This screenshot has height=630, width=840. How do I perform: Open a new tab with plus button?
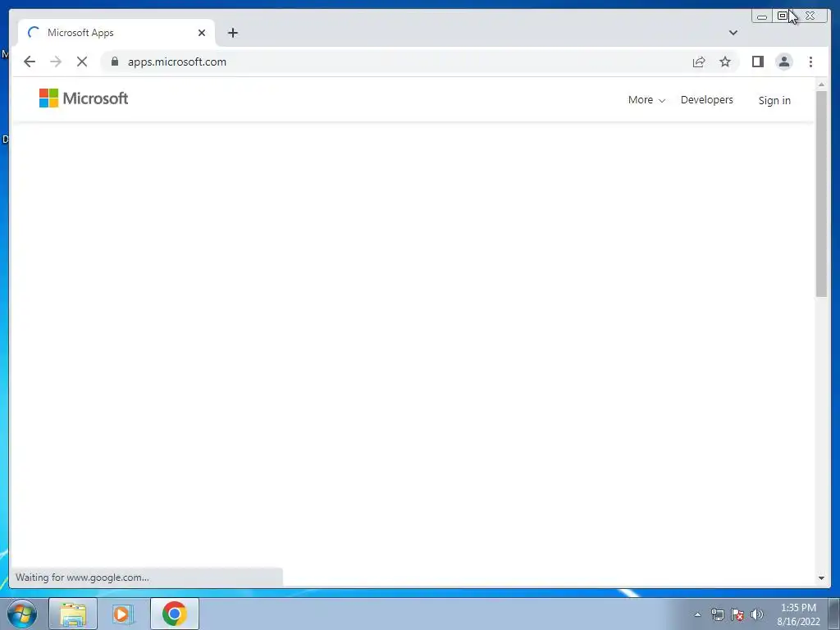point(232,33)
